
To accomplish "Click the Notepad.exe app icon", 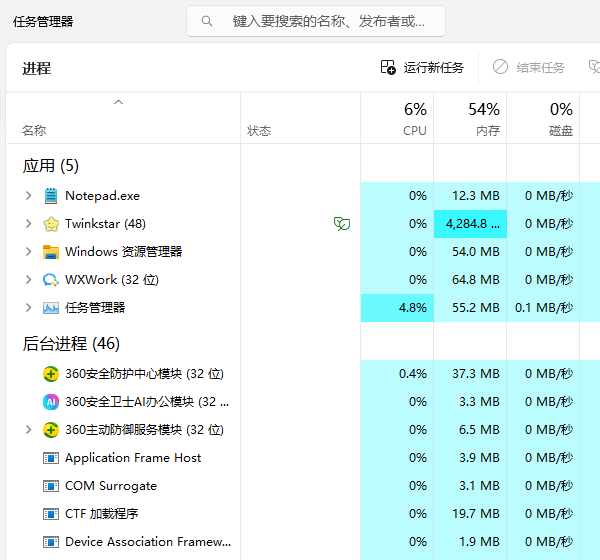I will 51,196.
